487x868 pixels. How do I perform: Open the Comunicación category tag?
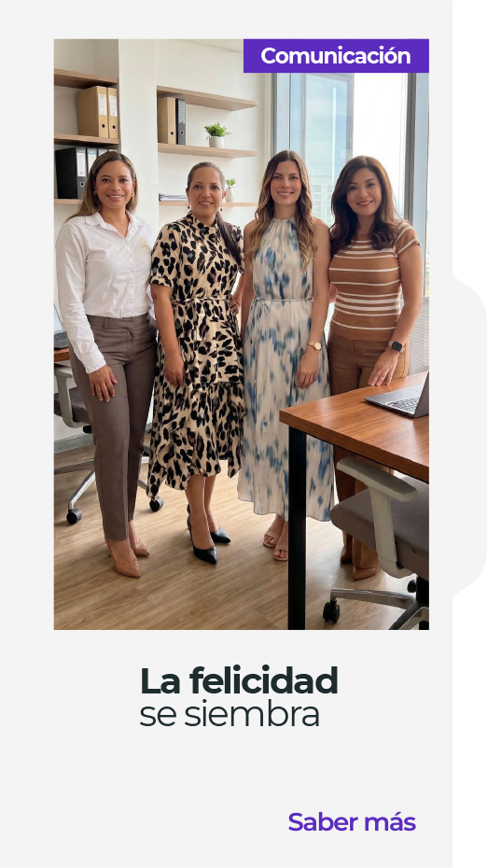click(336, 56)
